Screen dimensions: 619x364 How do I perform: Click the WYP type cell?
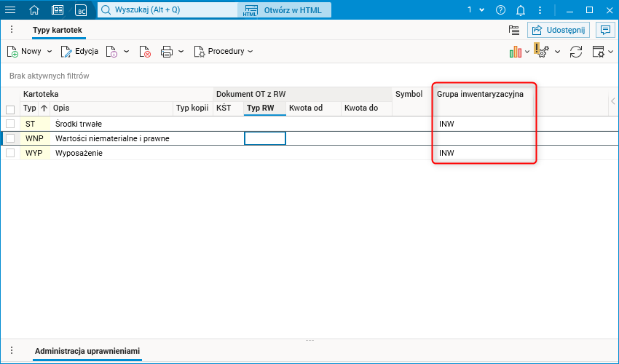(x=35, y=153)
